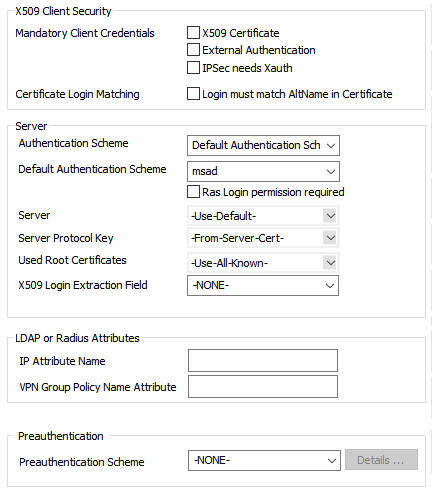The height and width of the screenshot is (494, 432).
Task: Expand the Preauthentication Scheme dropdown
Action: (264, 460)
